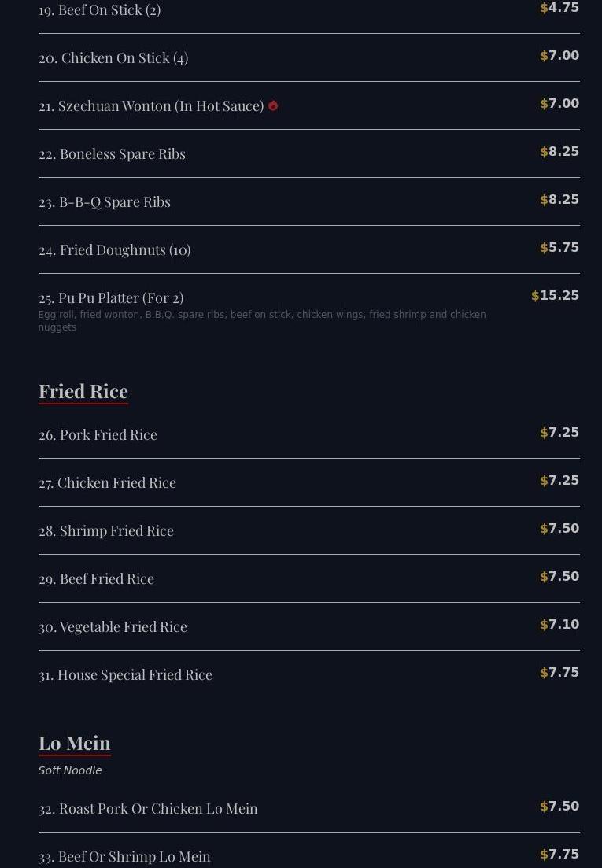602x868 pixels.
Task: Open the Pu Pu Platter (For 2) item
Action: pos(111,298)
